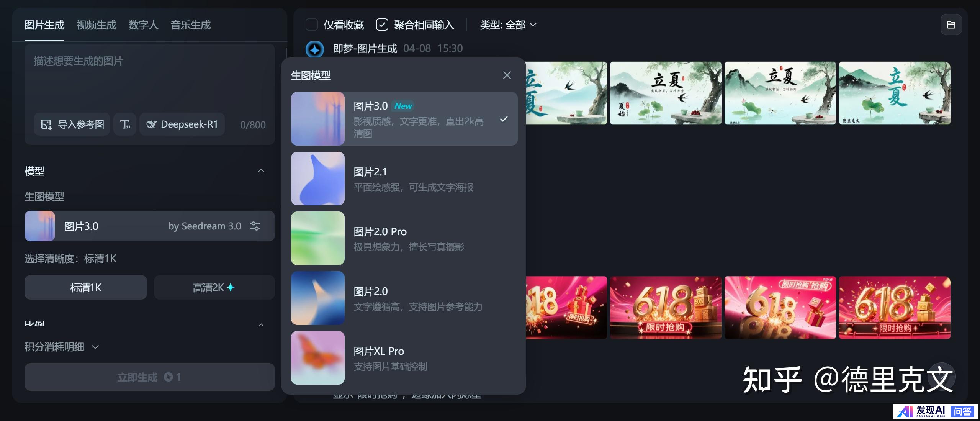Open the Deepseek-R1 prompt helper
This screenshot has height=421, width=980.
coord(182,124)
